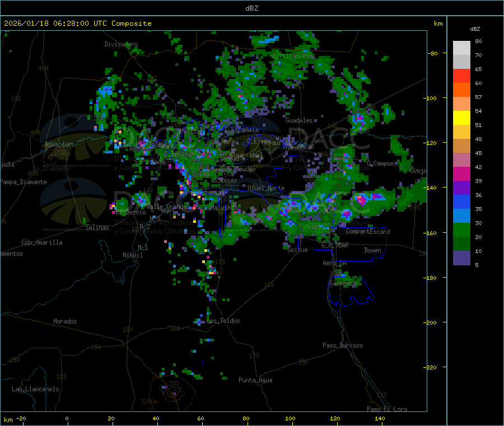Click the 'Malvinas' label
This screenshot has width=504, height=426.
tap(225, 208)
